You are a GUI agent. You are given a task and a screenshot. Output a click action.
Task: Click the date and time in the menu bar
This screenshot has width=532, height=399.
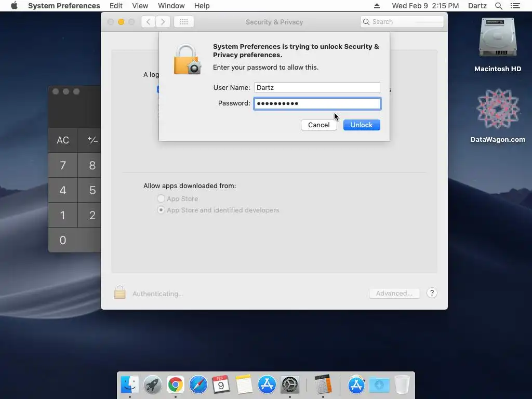425,6
